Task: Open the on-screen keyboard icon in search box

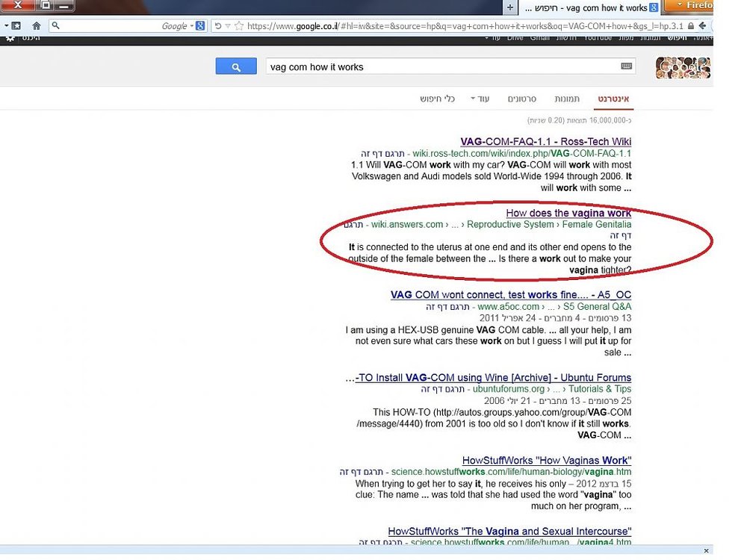Action: coord(627,66)
